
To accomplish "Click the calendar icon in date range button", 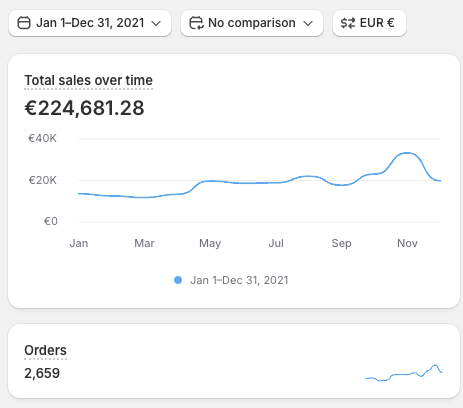I will (x=24, y=23).
